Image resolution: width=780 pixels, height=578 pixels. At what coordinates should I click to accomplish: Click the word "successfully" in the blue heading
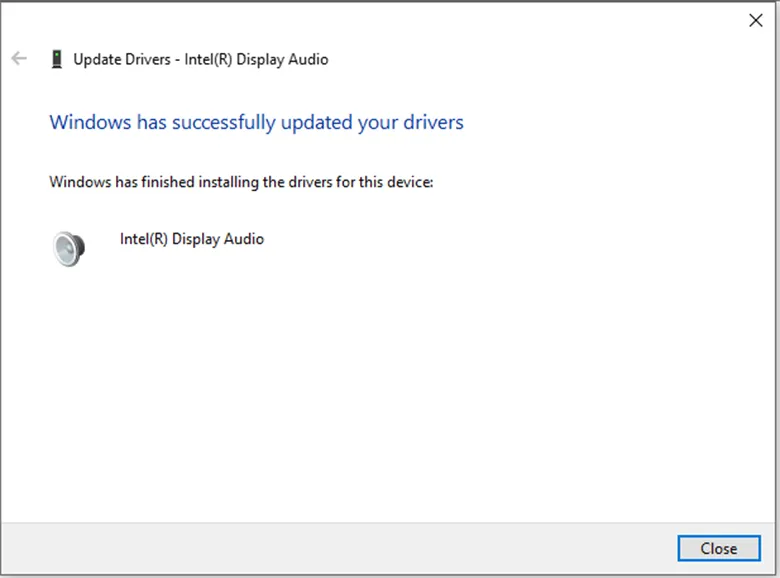click(x=224, y=122)
